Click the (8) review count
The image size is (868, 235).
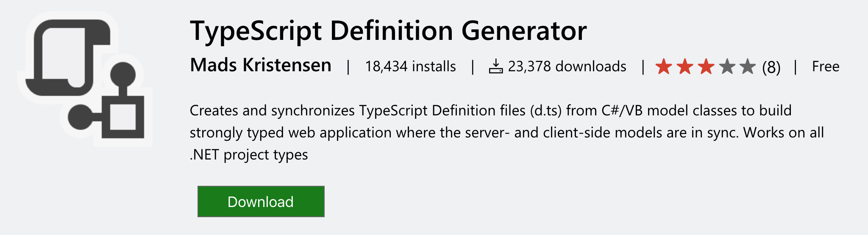tap(771, 67)
